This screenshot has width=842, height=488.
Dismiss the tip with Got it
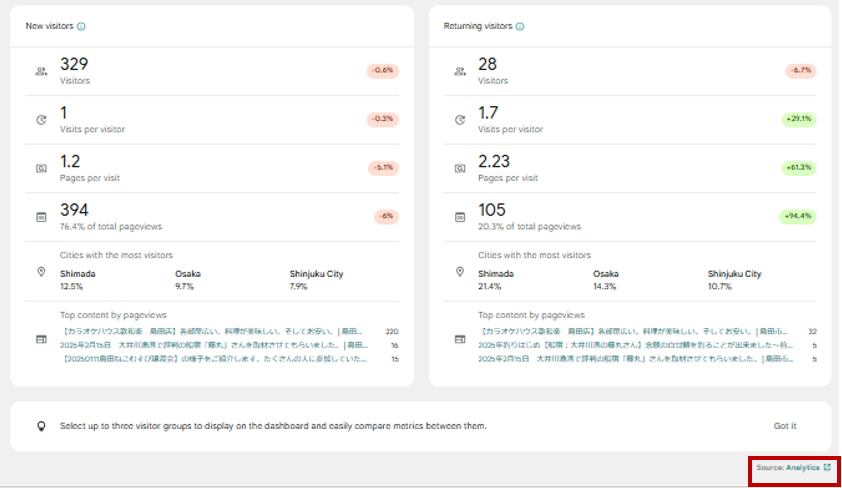pos(785,426)
